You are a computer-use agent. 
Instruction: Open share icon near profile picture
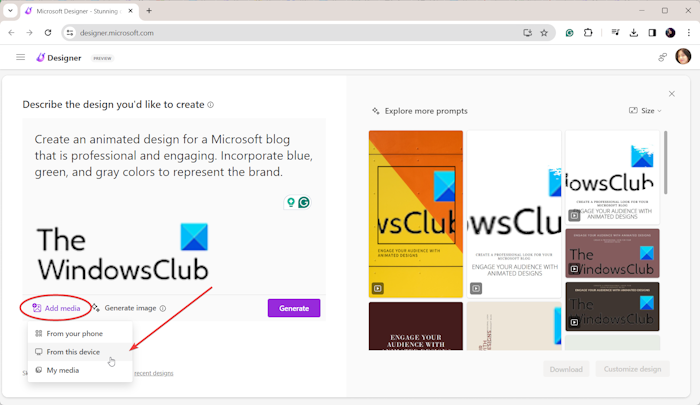[x=662, y=57]
